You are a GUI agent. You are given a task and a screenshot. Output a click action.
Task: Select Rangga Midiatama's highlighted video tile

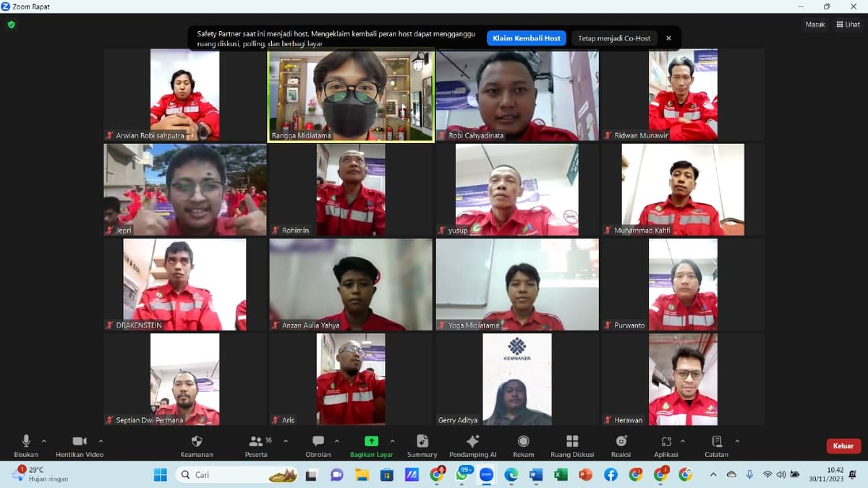coord(351,95)
